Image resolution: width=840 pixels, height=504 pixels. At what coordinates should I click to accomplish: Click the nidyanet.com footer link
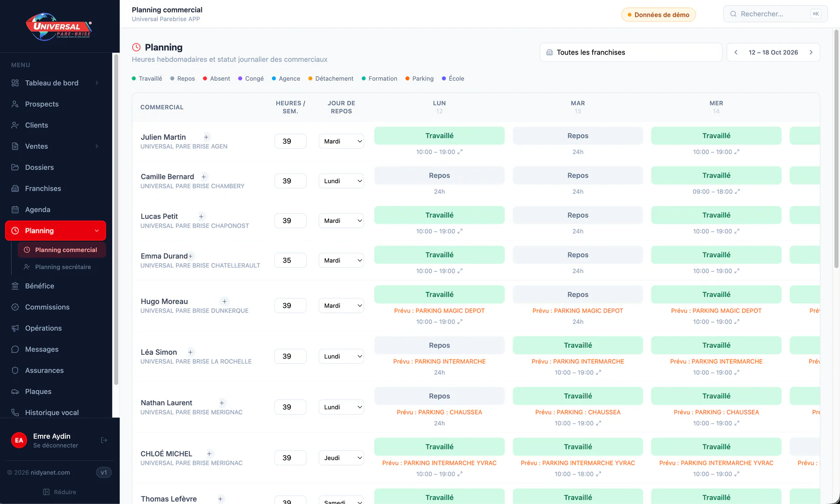[50, 473]
